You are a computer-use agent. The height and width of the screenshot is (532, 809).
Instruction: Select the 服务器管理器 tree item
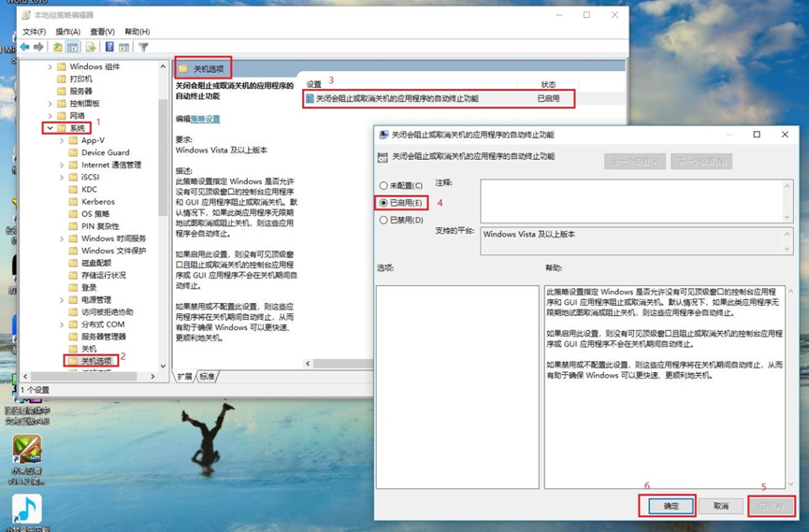(x=103, y=337)
